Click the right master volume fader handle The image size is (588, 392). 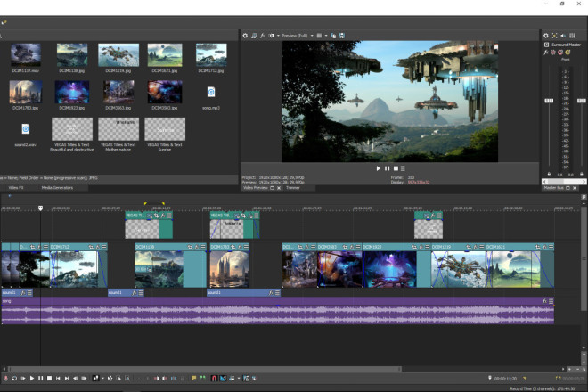pos(581,101)
